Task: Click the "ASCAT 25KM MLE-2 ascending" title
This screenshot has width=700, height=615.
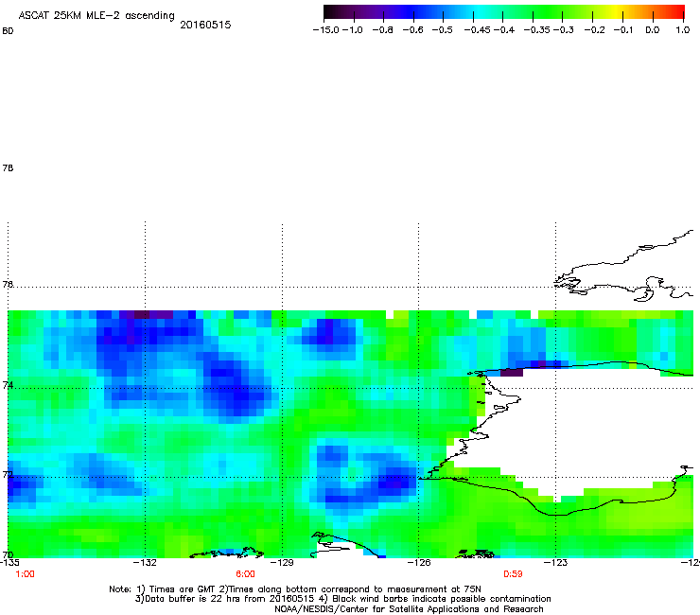Action: pos(96,16)
